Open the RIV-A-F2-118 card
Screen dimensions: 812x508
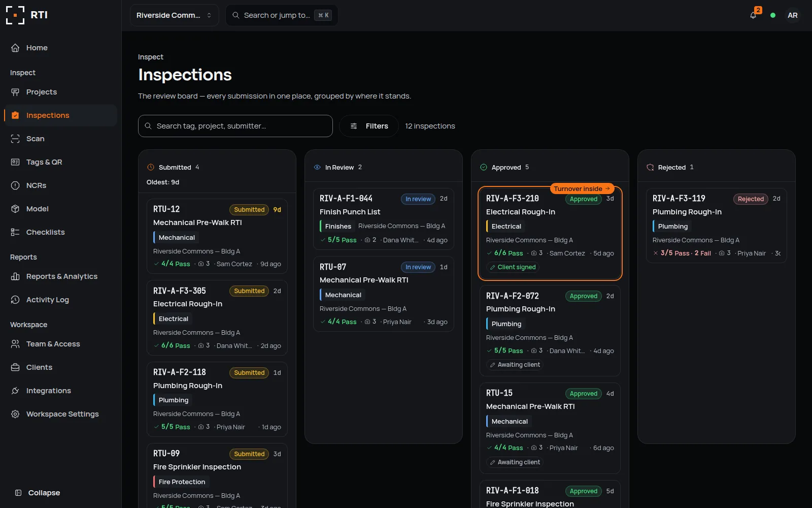tap(217, 399)
